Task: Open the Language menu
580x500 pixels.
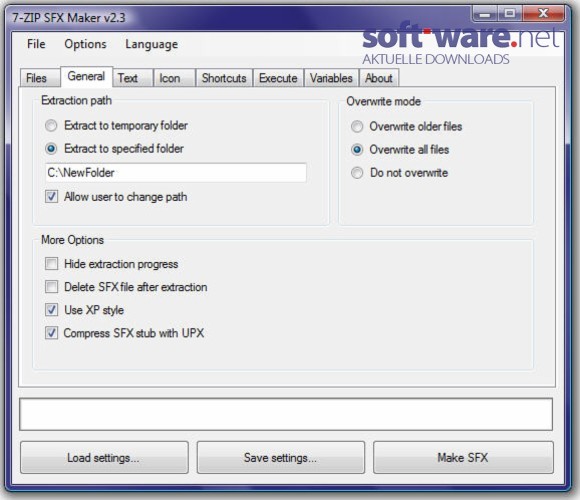Action: click(151, 44)
